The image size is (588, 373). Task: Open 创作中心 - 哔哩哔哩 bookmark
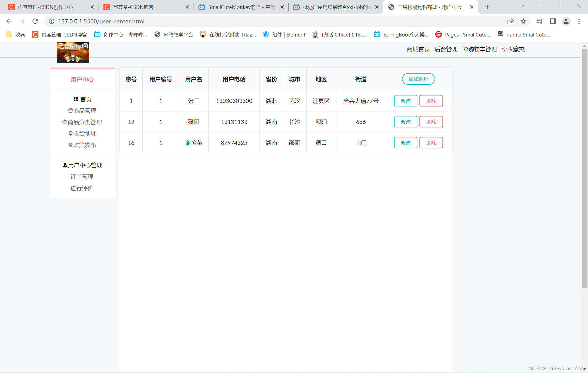(120, 35)
